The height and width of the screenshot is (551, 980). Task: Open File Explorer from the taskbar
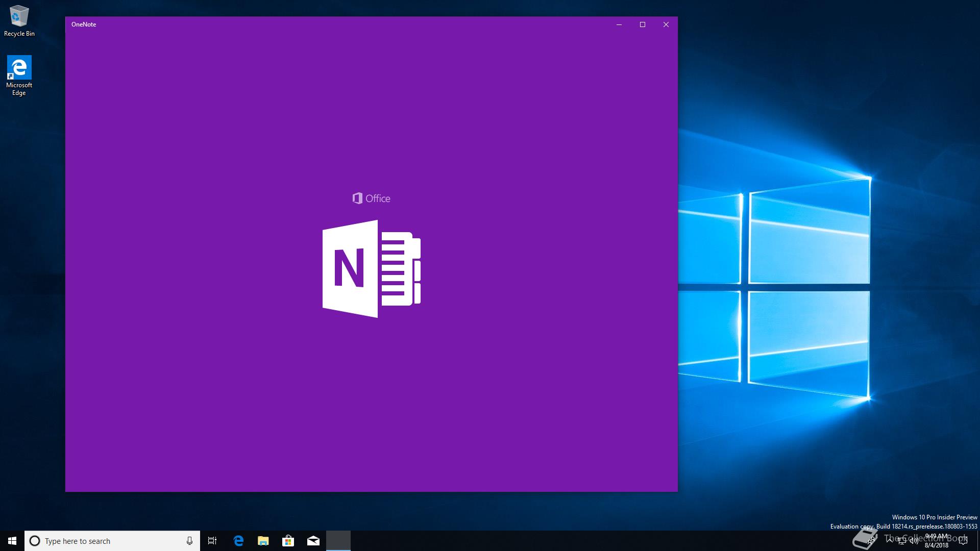[x=263, y=541]
